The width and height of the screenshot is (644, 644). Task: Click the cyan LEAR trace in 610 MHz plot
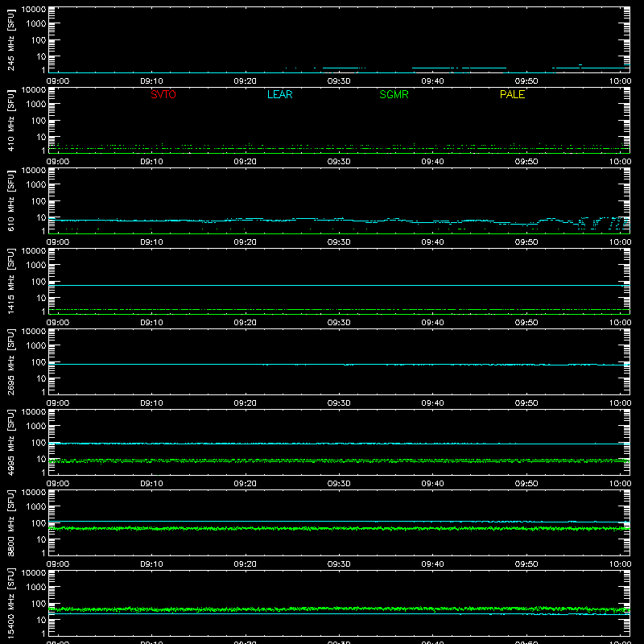tap(339, 222)
